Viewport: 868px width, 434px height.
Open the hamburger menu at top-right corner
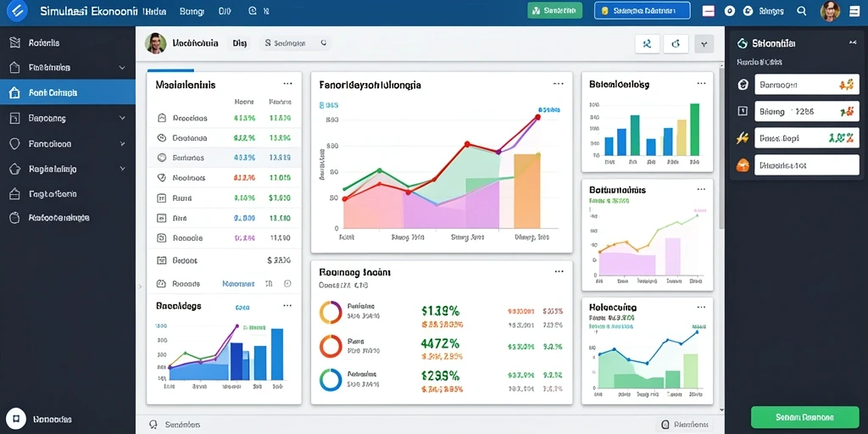[854, 10]
